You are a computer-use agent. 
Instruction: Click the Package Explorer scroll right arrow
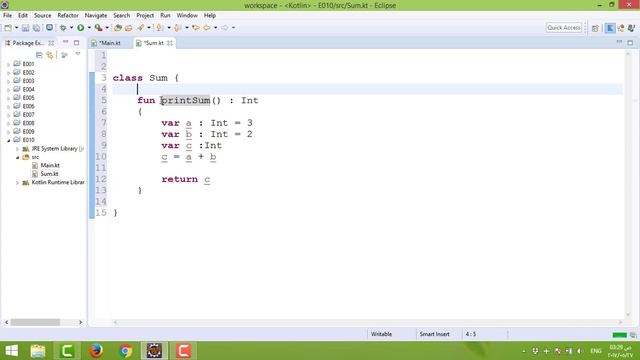click(x=80, y=322)
